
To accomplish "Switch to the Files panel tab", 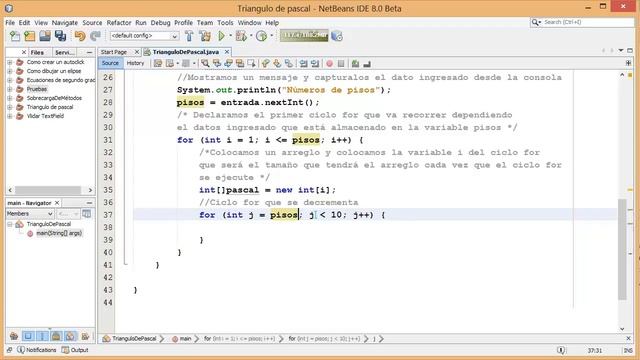I will (x=37, y=52).
